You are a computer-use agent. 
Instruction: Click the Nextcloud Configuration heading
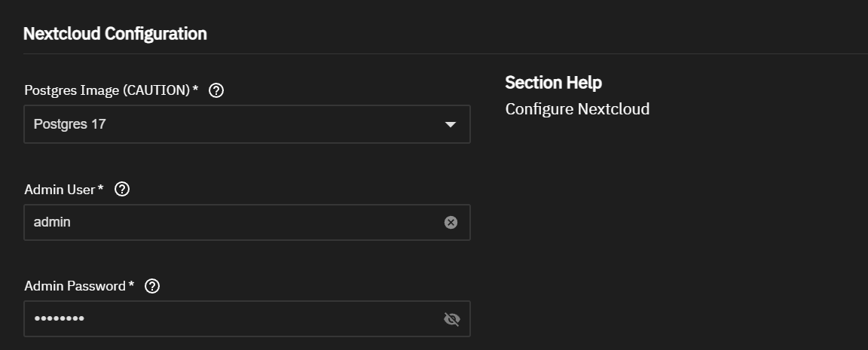point(115,34)
